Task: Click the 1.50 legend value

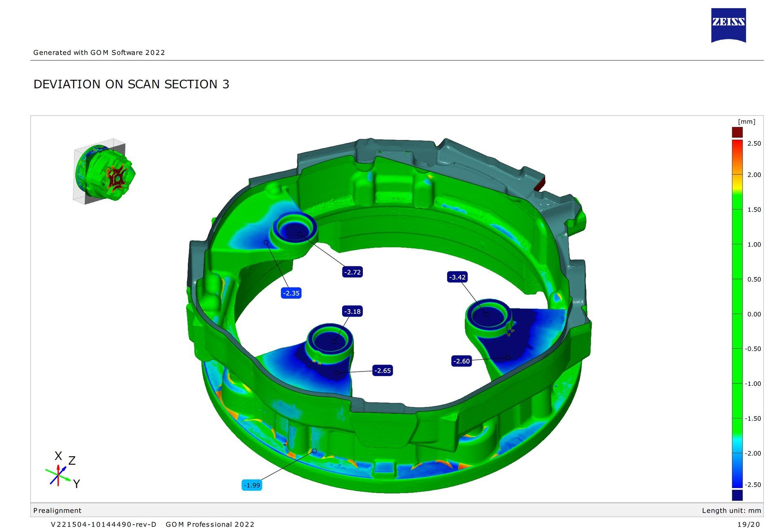Action: pos(754,210)
